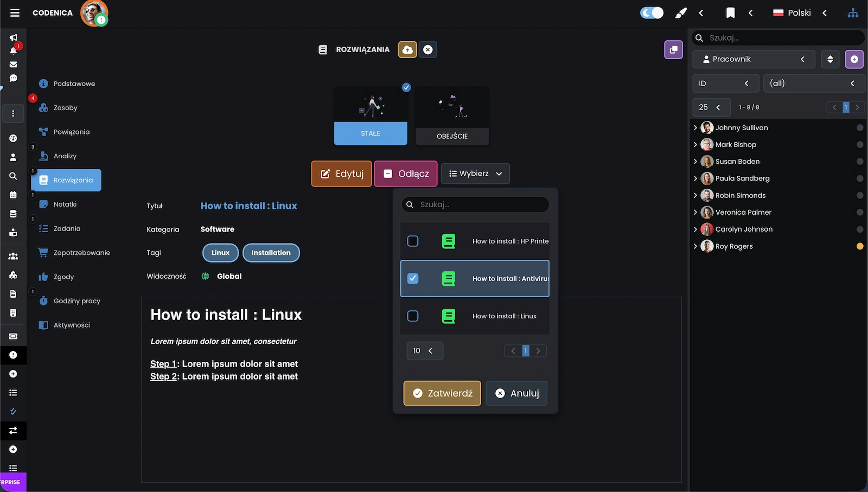Check the How to install Linux checkbox
868x492 pixels.
point(413,316)
